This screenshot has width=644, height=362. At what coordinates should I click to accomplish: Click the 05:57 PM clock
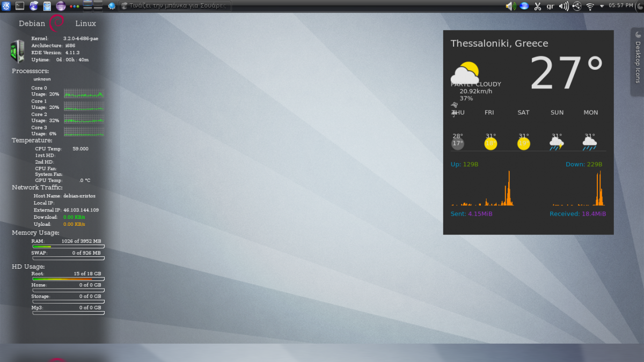pos(621,5)
